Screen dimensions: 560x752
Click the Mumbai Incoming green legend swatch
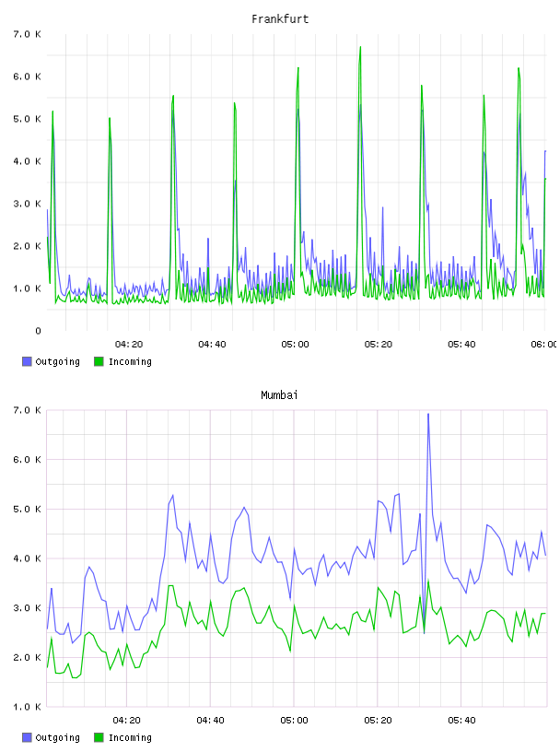[99, 737]
